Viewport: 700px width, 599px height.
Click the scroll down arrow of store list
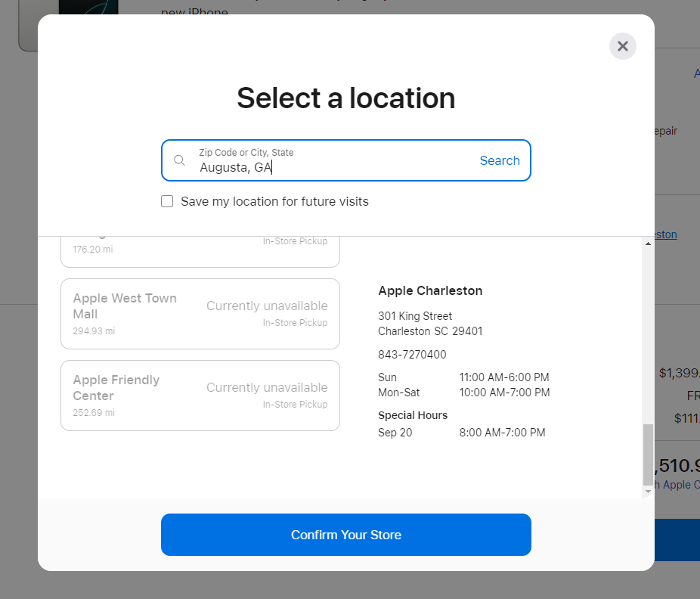[648, 492]
